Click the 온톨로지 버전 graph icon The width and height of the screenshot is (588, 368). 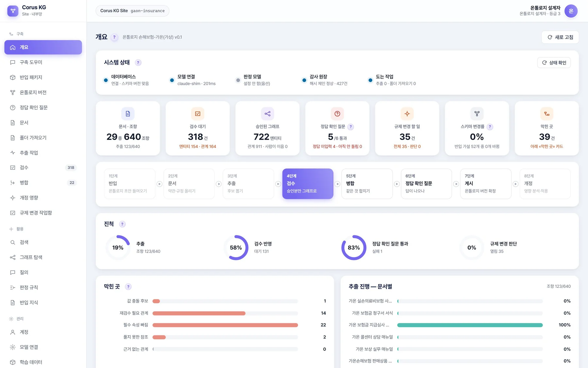point(13,93)
